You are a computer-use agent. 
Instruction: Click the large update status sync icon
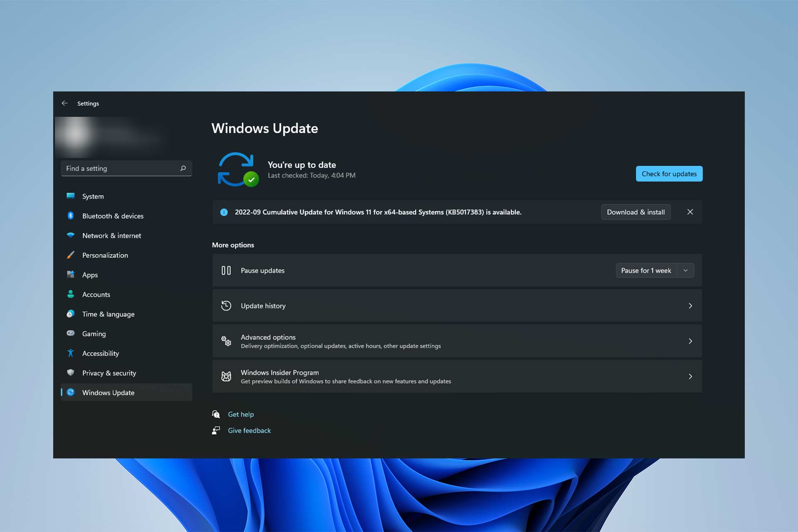(238, 169)
